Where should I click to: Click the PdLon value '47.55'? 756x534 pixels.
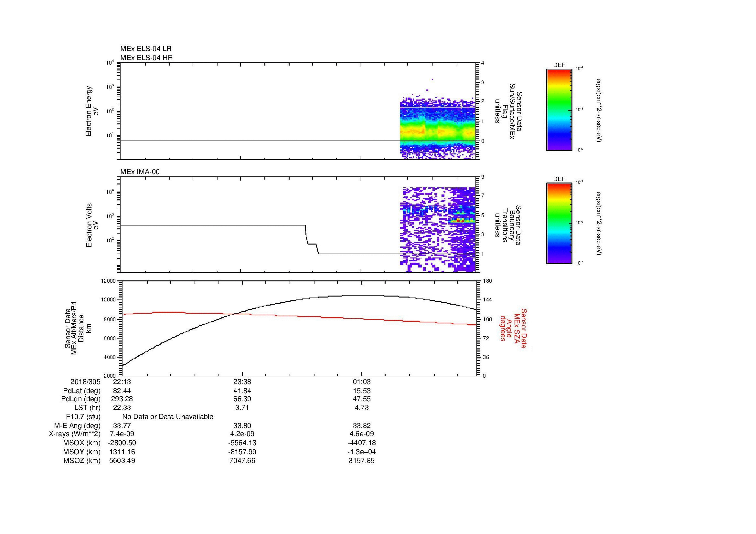(362, 399)
